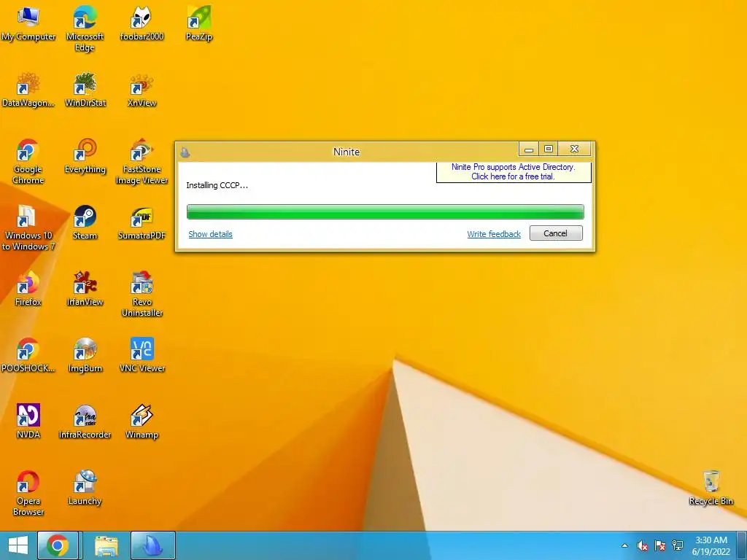Maximize the Ninite window
The width and height of the screenshot is (747, 560).
click(549, 149)
